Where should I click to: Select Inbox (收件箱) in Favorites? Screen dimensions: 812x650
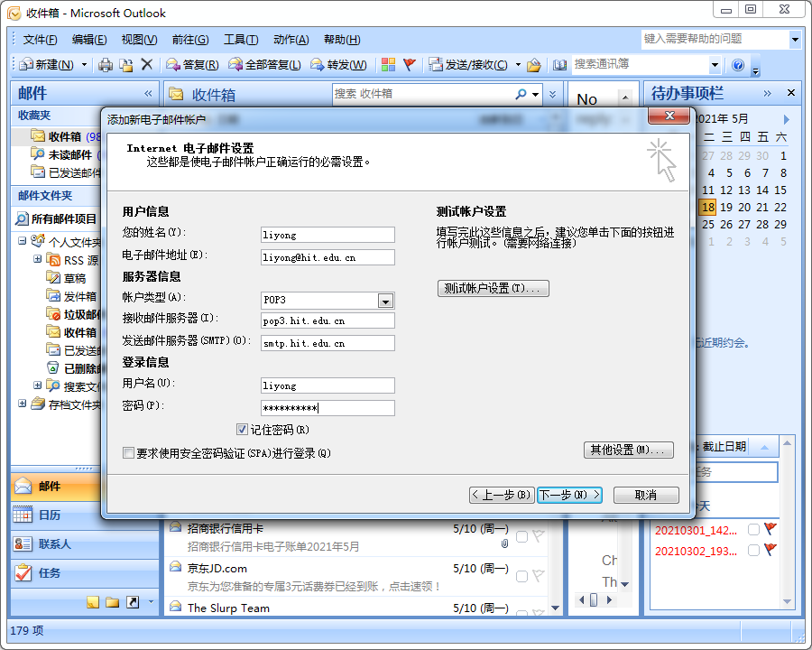(65, 136)
